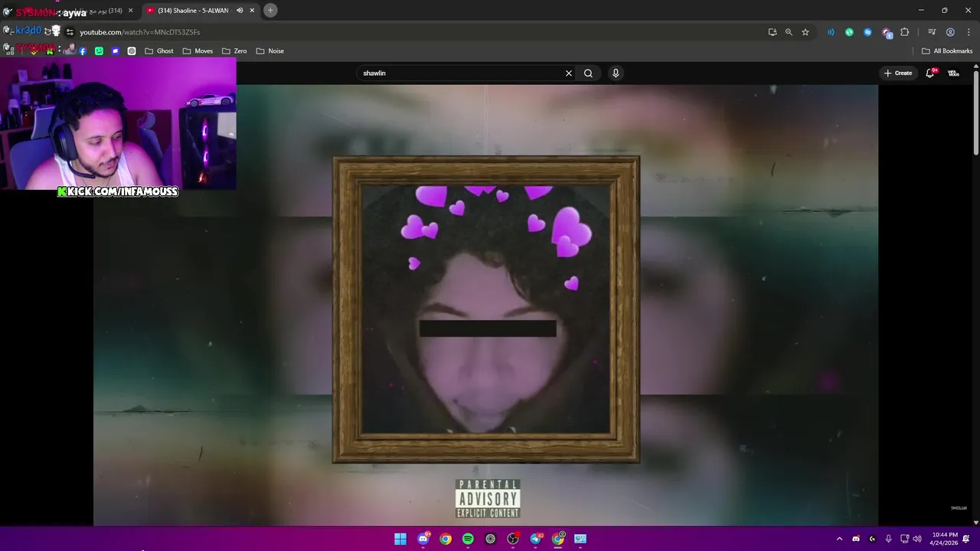Open the YouTube account avatar menu
This screenshot has height=551, width=980.
tap(953, 73)
